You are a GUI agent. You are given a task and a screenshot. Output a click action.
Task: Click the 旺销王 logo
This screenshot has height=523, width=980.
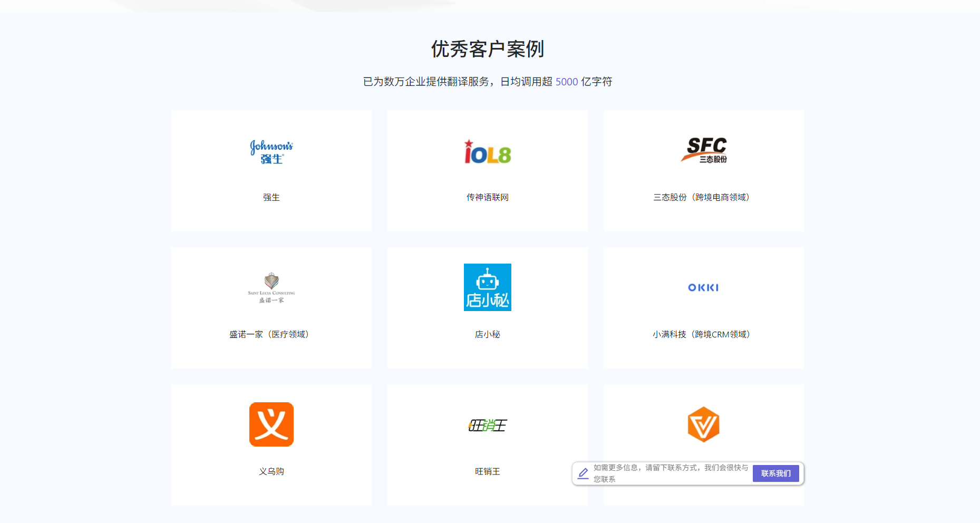click(487, 425)
